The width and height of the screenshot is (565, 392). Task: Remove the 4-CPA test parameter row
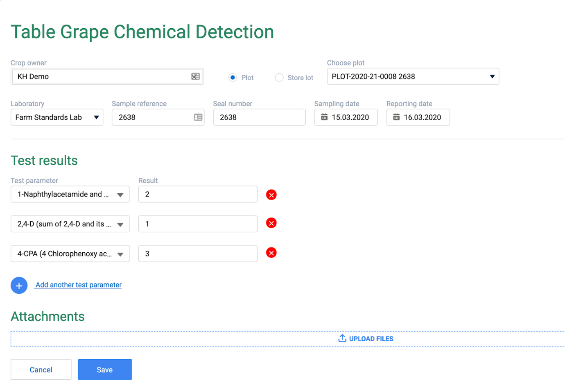coord(271,253)
